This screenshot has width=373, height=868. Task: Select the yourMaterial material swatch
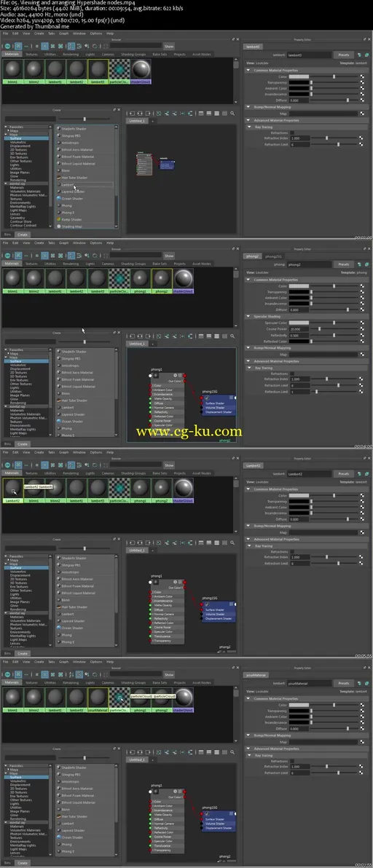(98, 698)
